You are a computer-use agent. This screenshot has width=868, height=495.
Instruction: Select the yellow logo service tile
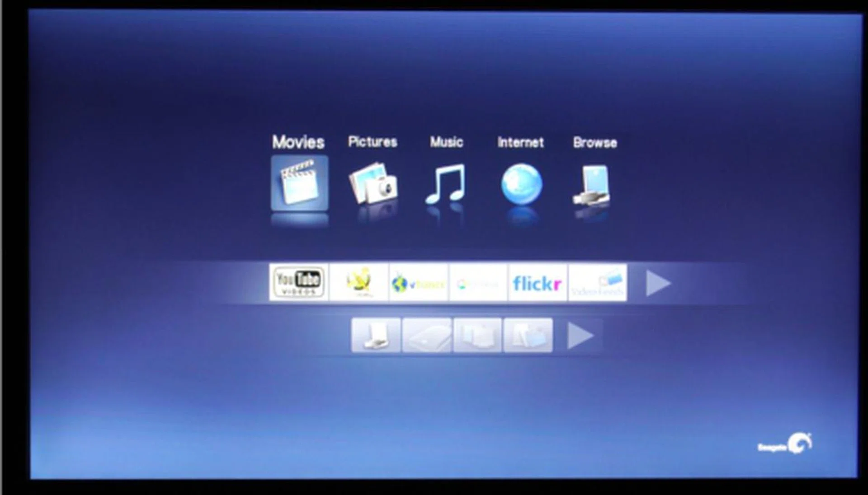click(359, 282)
